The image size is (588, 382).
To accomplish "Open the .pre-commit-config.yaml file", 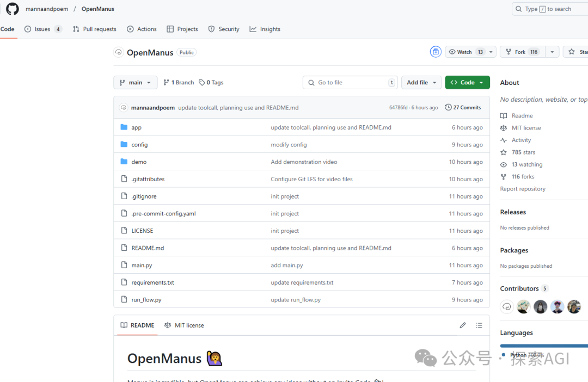I will coord(163,214).
